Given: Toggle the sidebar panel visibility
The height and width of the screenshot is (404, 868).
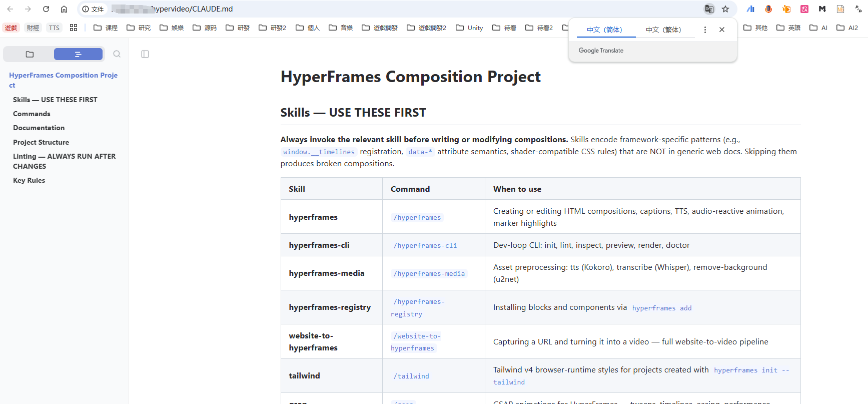Looking at the screenshot, I should 145,54.
